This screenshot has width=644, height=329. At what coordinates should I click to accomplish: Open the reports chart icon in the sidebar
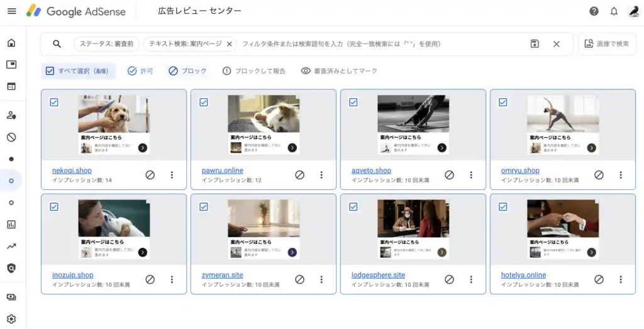click(11, 225)
